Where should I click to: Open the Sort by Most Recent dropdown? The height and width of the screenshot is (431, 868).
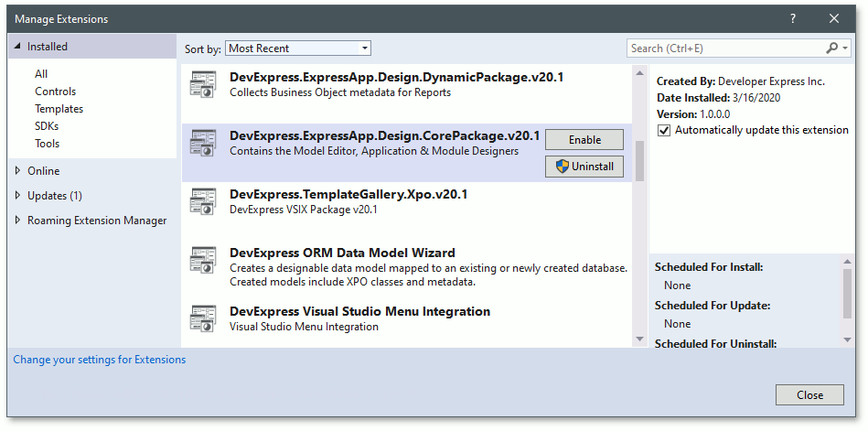click(298, 48)
